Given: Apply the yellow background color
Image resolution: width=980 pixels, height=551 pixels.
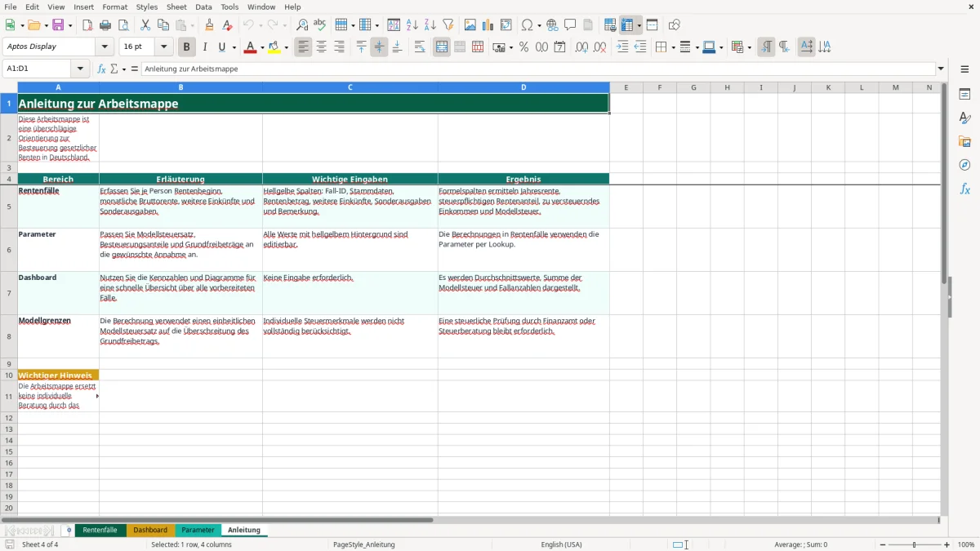Looking at the screenshot, I should [x=274, y=47].
